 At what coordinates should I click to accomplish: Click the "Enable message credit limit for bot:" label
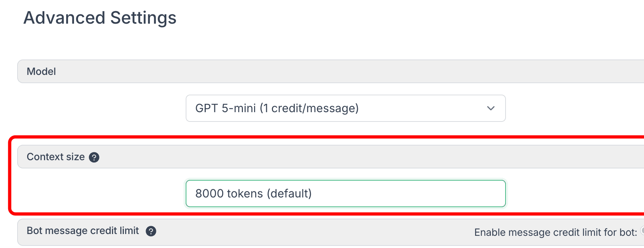click(555, 232)
